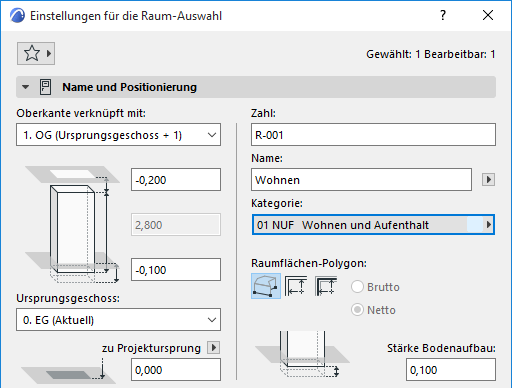Screen dimensions: 512x388
Task: Click the Gewählt: 1 Bearbeitbar: 1 text
Action: [431, 54]
